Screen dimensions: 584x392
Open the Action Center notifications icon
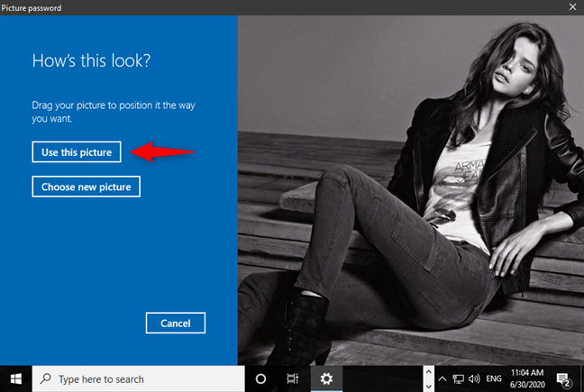(563, 379)
